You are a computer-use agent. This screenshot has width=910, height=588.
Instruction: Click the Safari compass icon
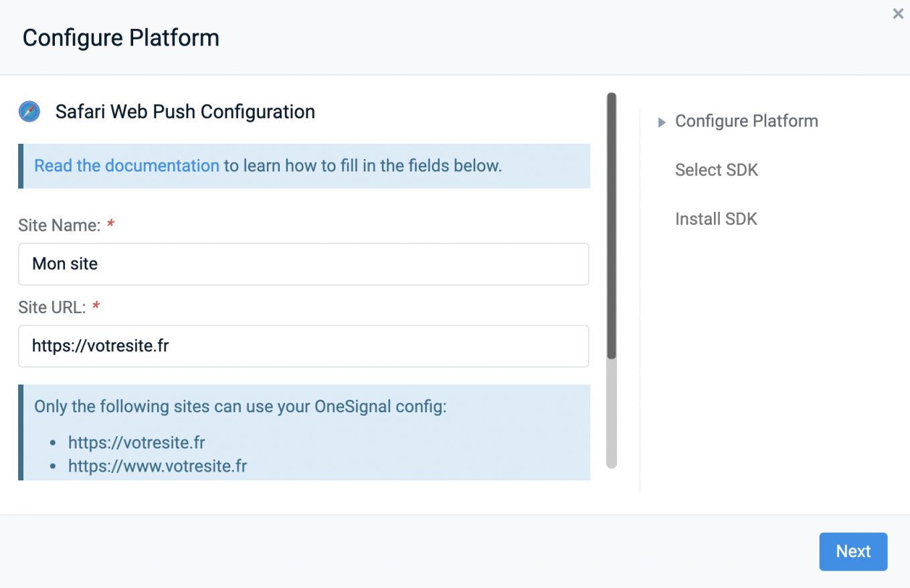29,111
